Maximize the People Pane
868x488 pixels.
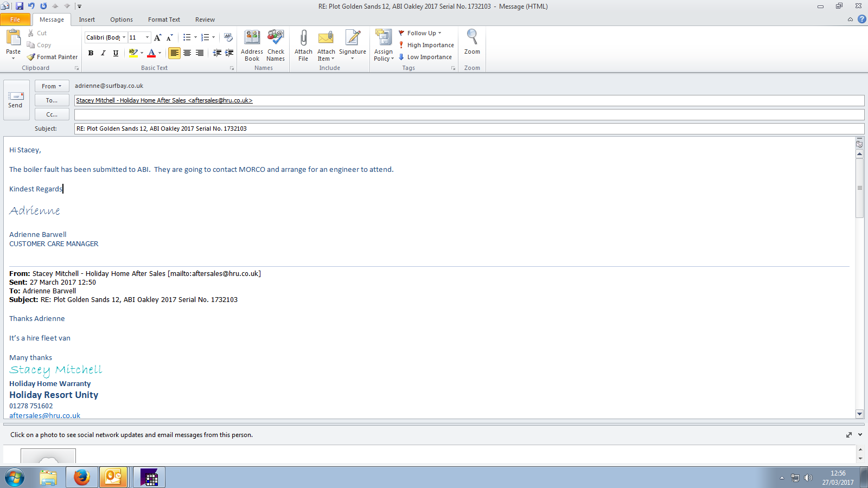tap(848, 435)
